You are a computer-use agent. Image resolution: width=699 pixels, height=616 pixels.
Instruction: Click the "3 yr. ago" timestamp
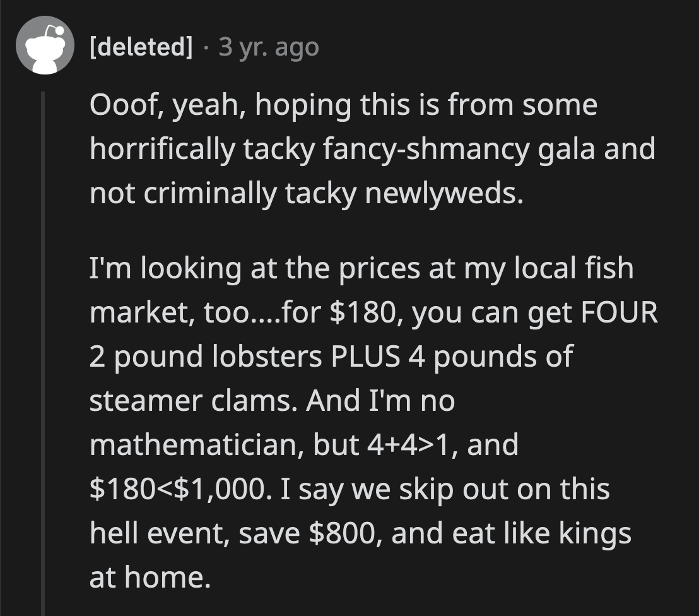click(269, 47)
